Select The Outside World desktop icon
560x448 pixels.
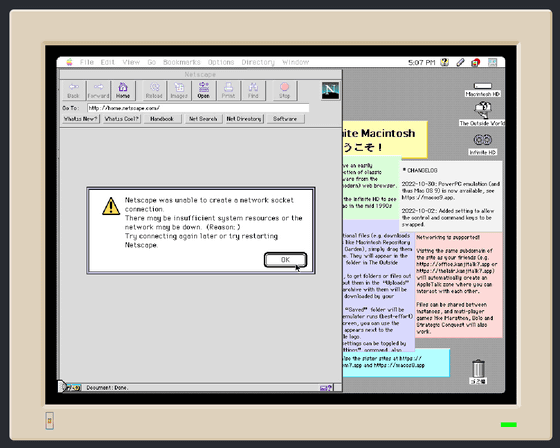482,114
